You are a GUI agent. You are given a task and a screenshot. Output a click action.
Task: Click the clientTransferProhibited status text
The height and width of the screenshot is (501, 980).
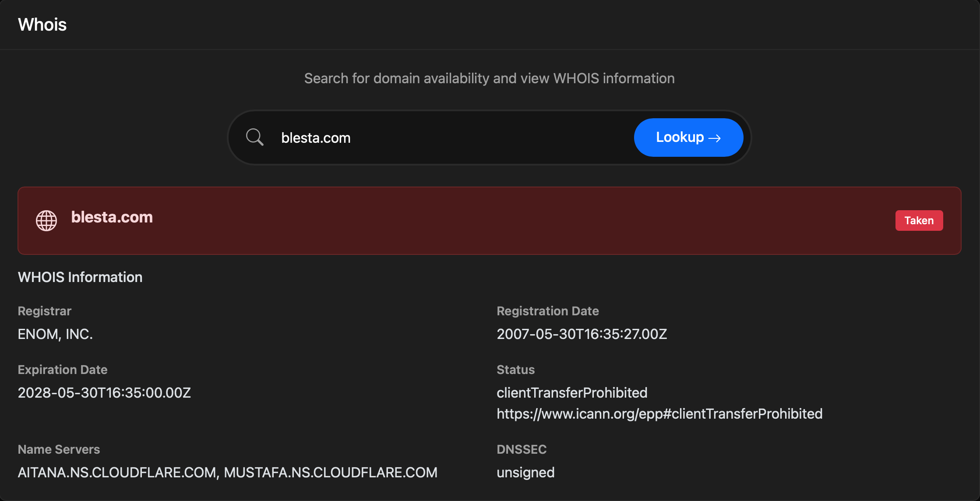[572, 393]
